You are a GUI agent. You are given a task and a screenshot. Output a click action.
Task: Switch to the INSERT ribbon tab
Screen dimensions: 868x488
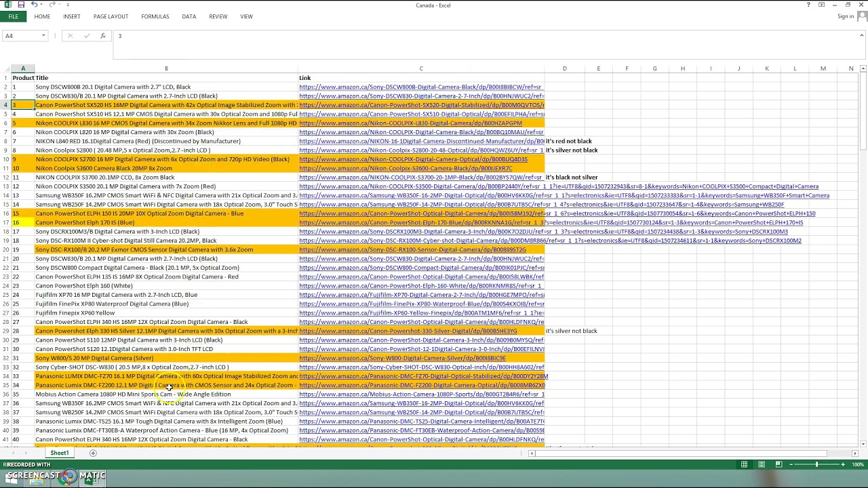[71, 16]
